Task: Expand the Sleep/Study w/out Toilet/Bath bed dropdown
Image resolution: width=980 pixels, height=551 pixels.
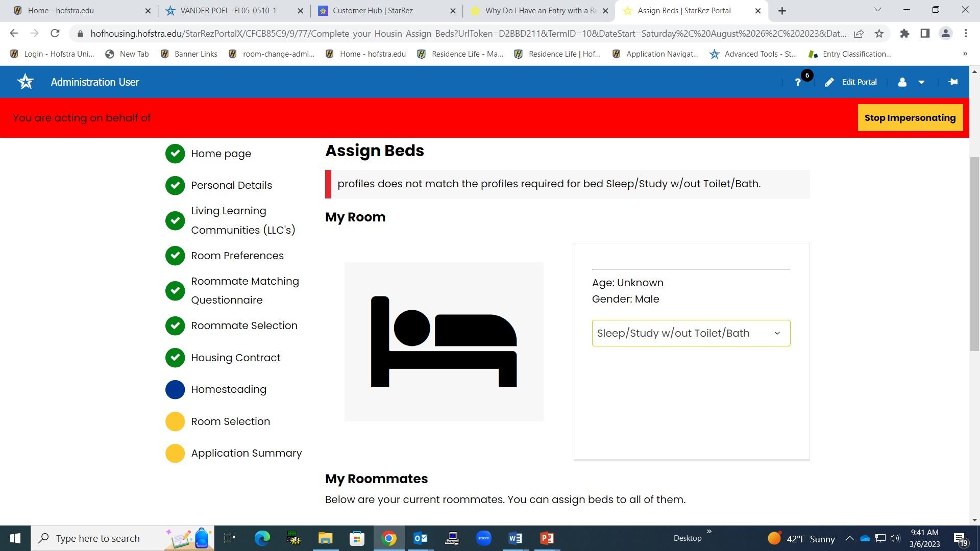Action: click(x=691, y=333)
